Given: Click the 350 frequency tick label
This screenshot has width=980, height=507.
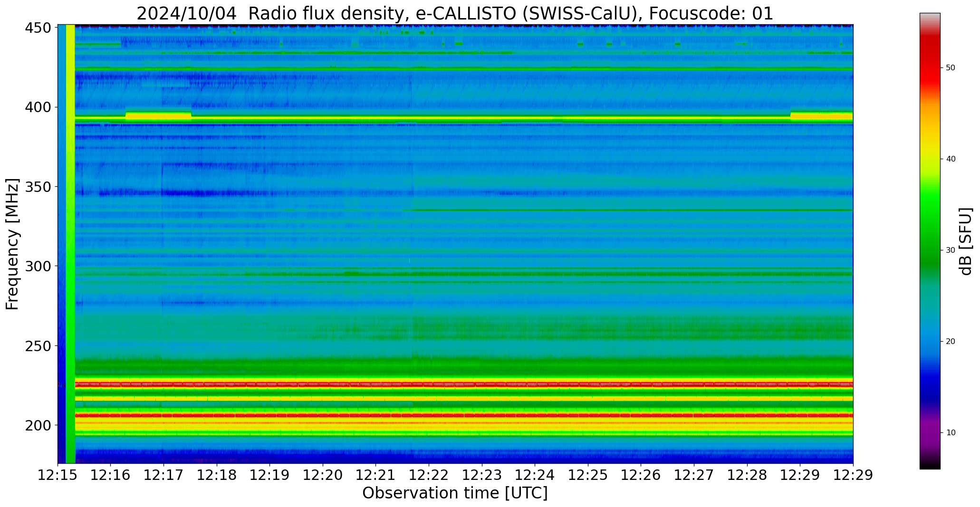Looking at the screenshot, I should (x=38, y=187).
